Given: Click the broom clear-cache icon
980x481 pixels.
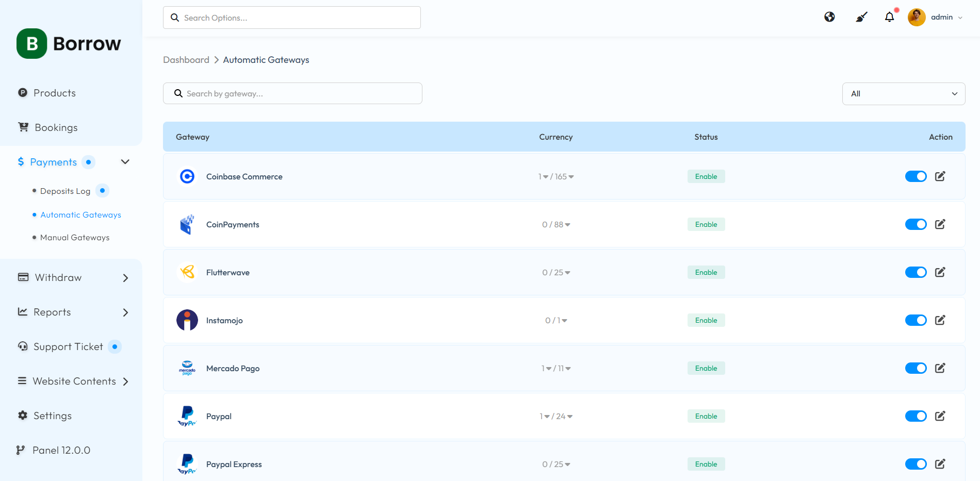Looking at the screenshot, I should (861, 17).
